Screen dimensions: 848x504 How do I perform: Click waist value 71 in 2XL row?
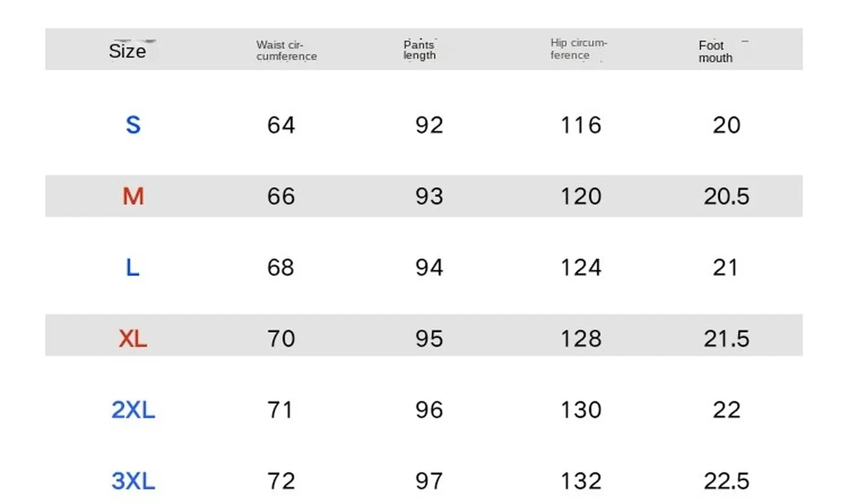(281, 410)
